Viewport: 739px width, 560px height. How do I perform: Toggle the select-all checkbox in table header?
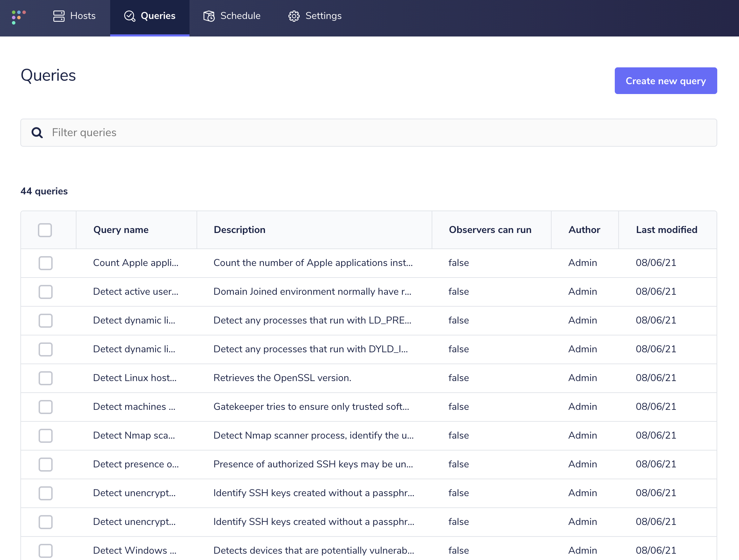click(x=45, y=230)
